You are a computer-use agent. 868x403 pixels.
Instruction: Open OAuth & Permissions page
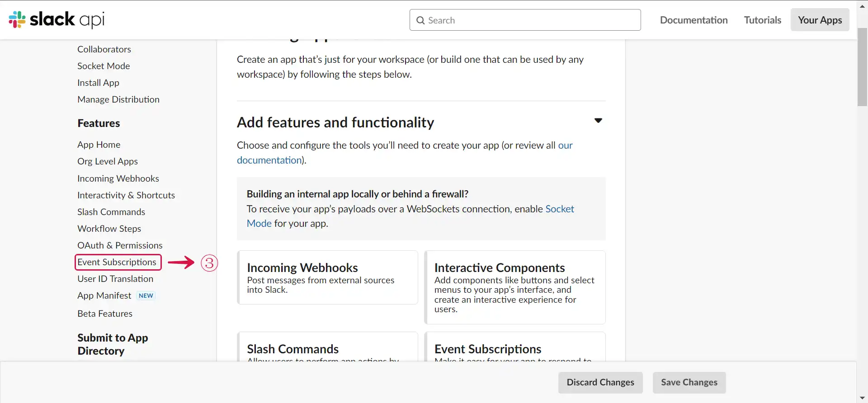pyautogui.click(x=119, y=245)
